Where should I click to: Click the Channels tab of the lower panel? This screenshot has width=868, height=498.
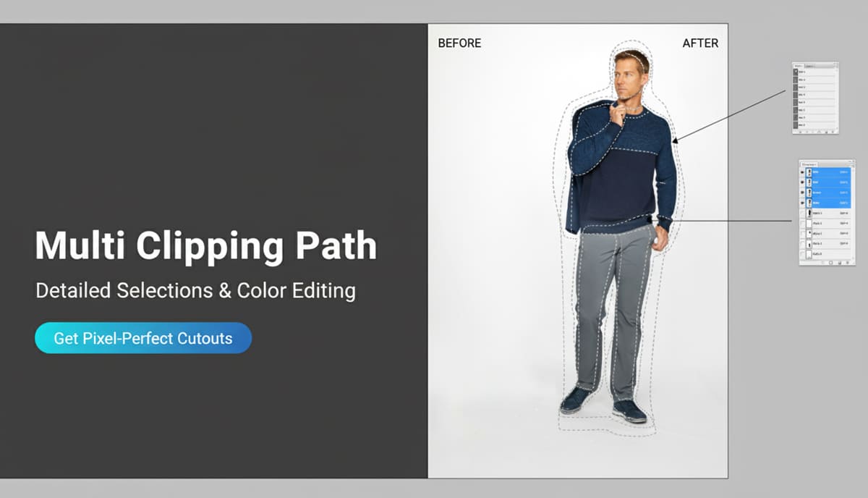tap(809, 164)
